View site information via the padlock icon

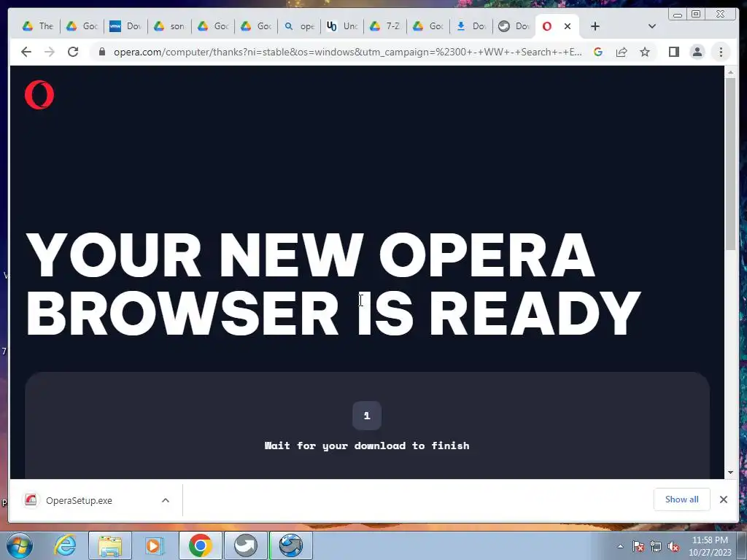pos(101,52)
